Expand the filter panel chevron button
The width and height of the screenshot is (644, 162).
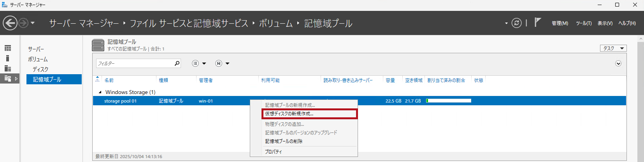point(618,63)
